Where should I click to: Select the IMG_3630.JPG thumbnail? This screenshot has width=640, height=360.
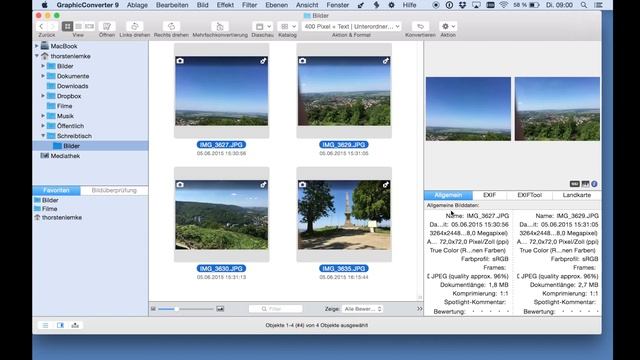click(222, 215)
